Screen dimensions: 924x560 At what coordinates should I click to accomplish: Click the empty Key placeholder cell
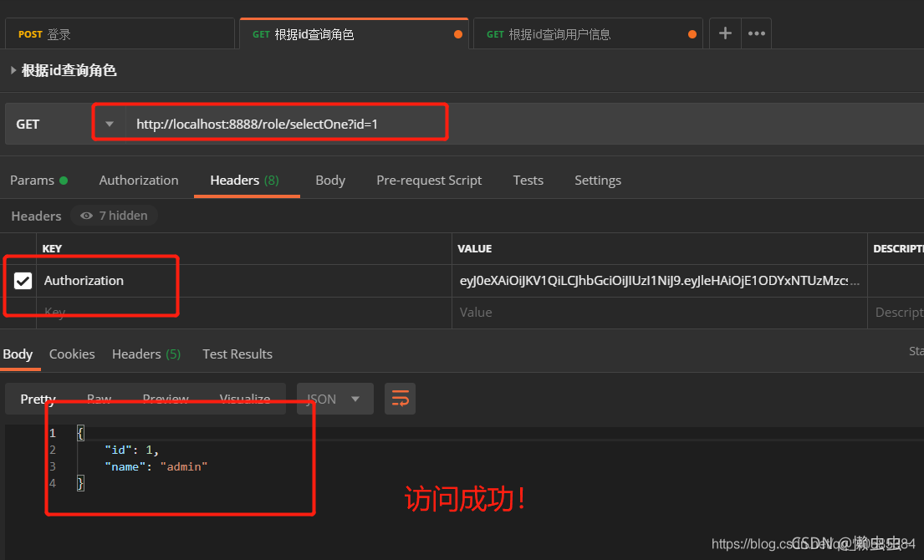pos(244,313)
